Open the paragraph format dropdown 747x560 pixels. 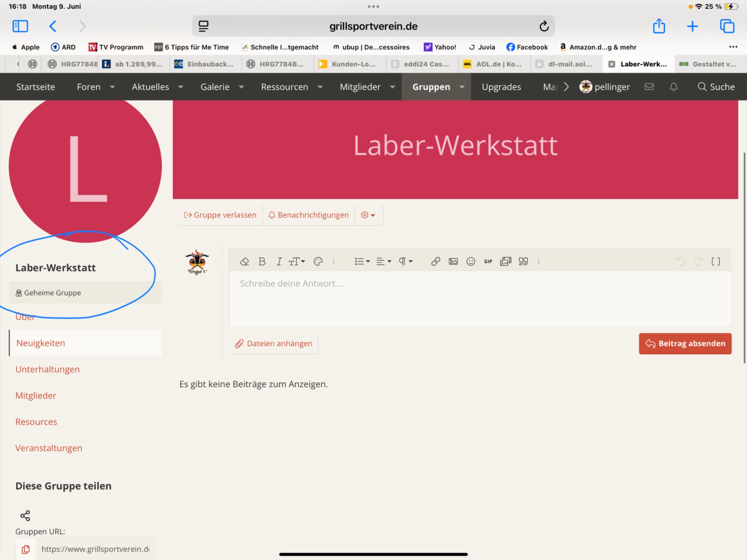click(405, 262)
